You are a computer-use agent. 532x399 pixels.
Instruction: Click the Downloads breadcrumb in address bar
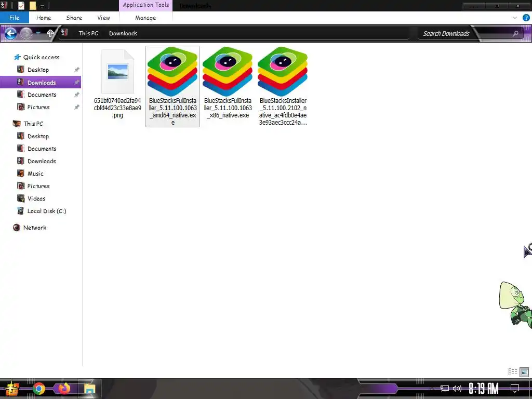click(123, 33)
